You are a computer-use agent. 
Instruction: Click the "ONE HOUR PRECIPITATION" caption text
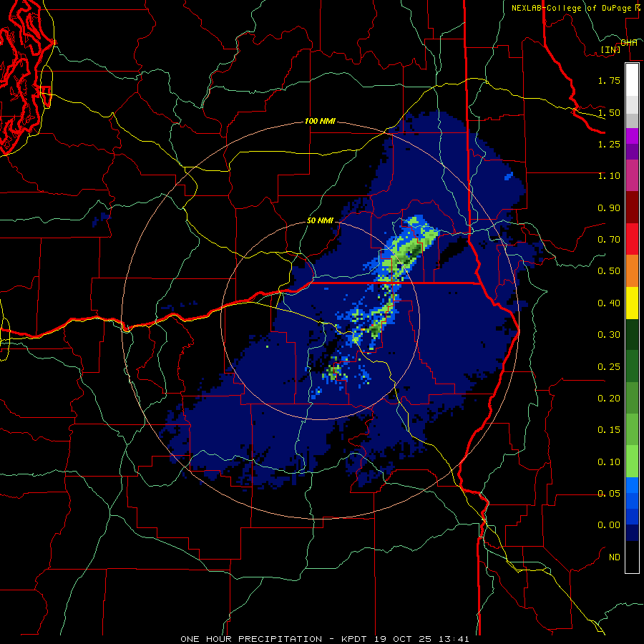251,639
